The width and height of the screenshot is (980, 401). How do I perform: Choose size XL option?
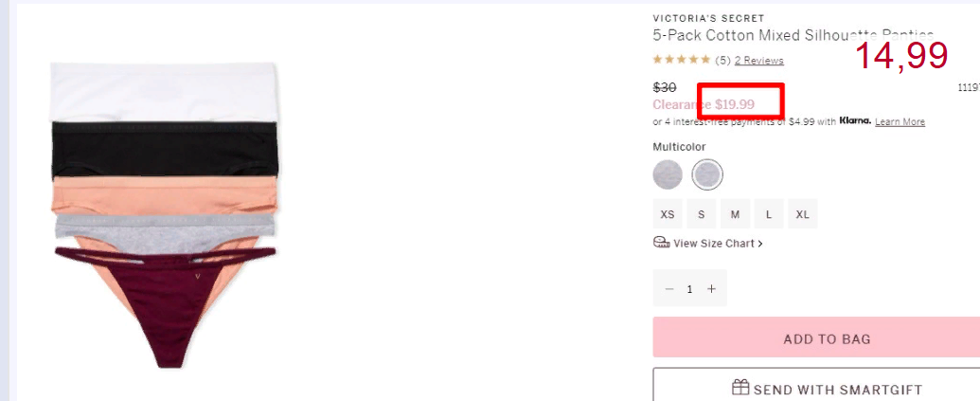(803, 214)
